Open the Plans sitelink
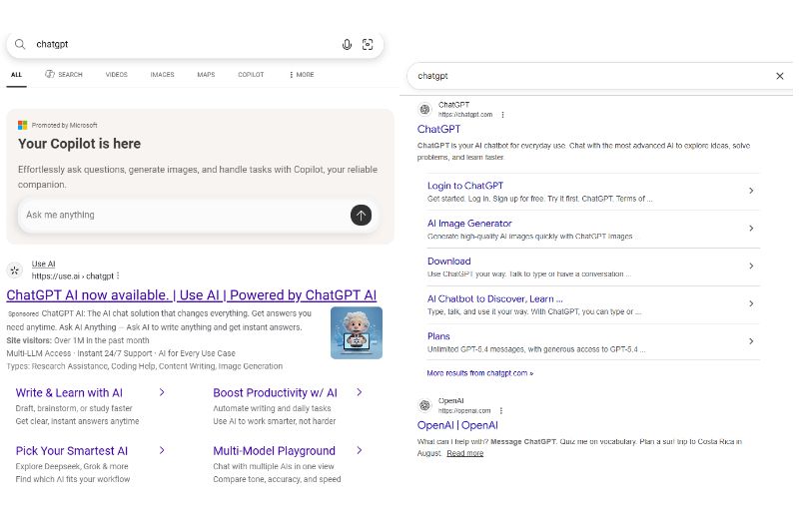Image resolution: width=799 pixels, height=532 pixels. click(x=438, y=336)
